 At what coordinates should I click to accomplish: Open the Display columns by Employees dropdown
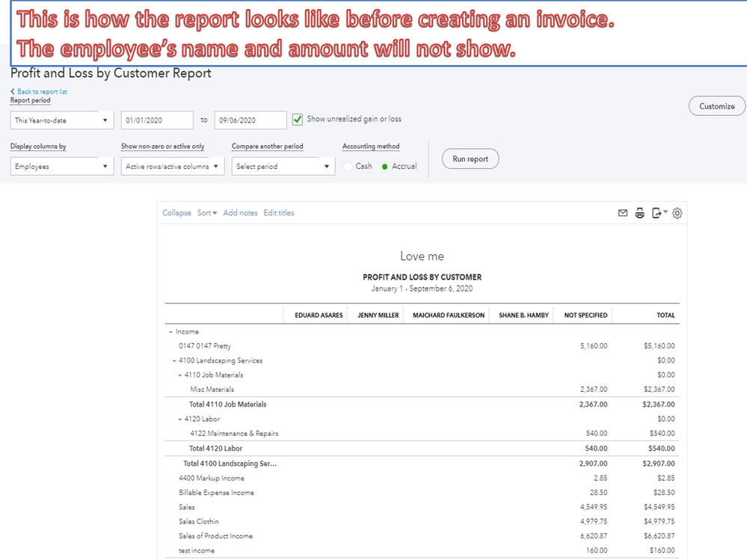pyautogui.click(x=62, y=166)
